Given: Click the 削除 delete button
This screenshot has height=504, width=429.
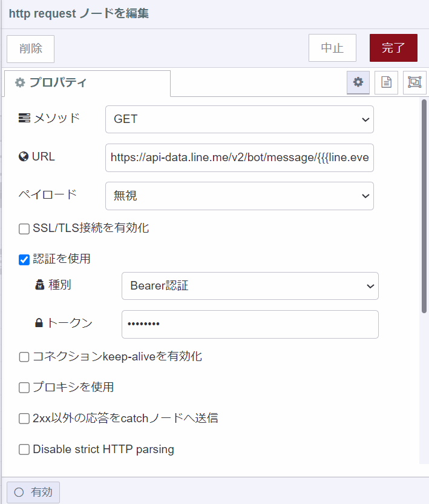Looking at the screenshot, I should pyautogui.click(x=30, y=49).
